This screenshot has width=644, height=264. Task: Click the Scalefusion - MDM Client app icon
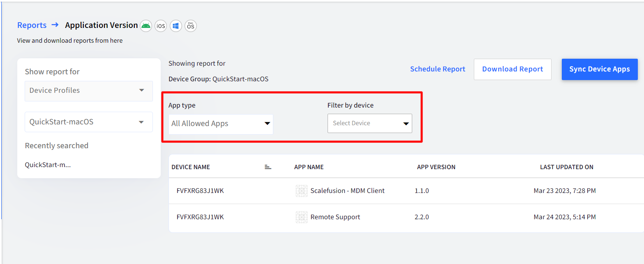click(x=302, y=191)
